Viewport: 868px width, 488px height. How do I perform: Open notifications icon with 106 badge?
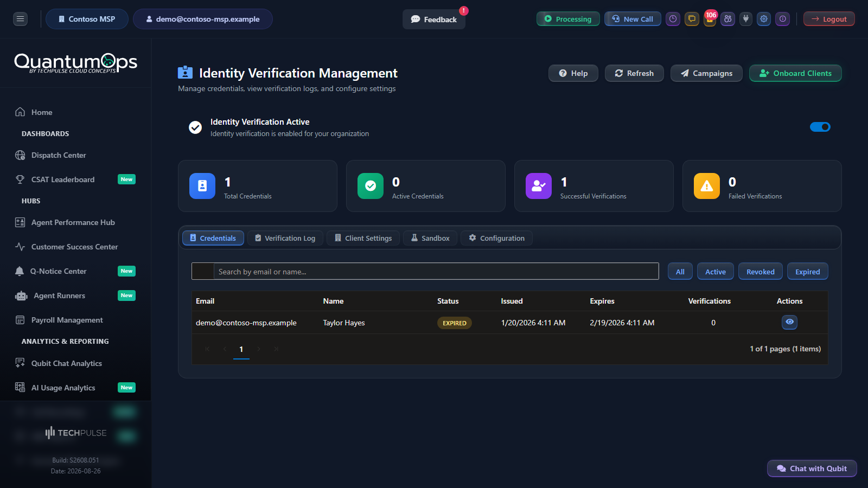coord(710,19)
